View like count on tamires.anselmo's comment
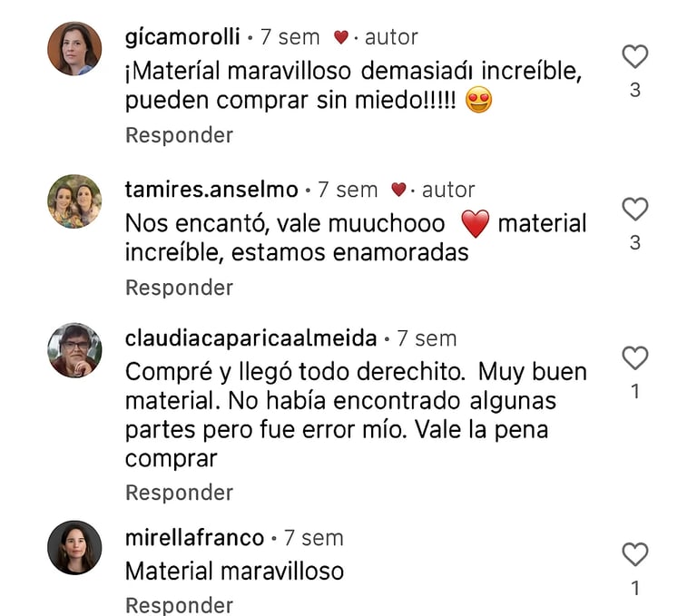The image size is (697, 616). (634, 243)
